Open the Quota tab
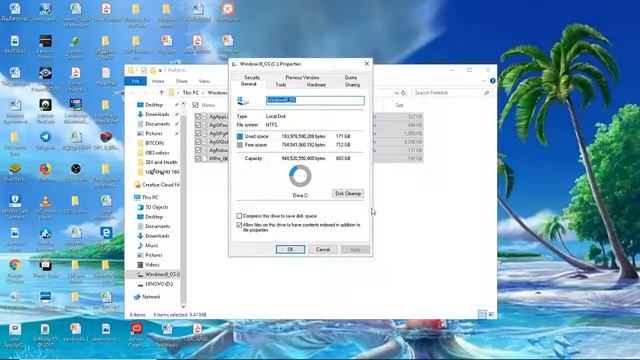 (351, 77)
